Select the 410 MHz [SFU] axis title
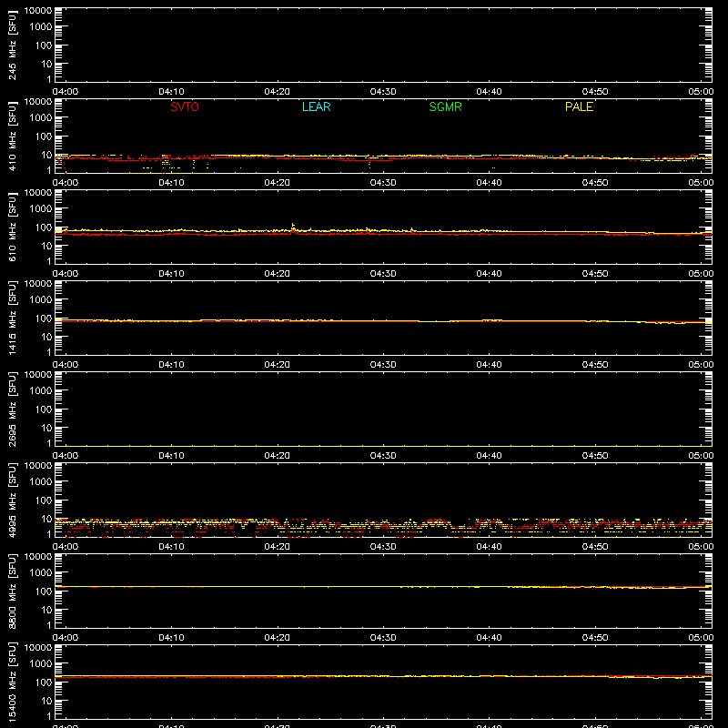This screenshot has width=728, height=728. coord(12,136)
